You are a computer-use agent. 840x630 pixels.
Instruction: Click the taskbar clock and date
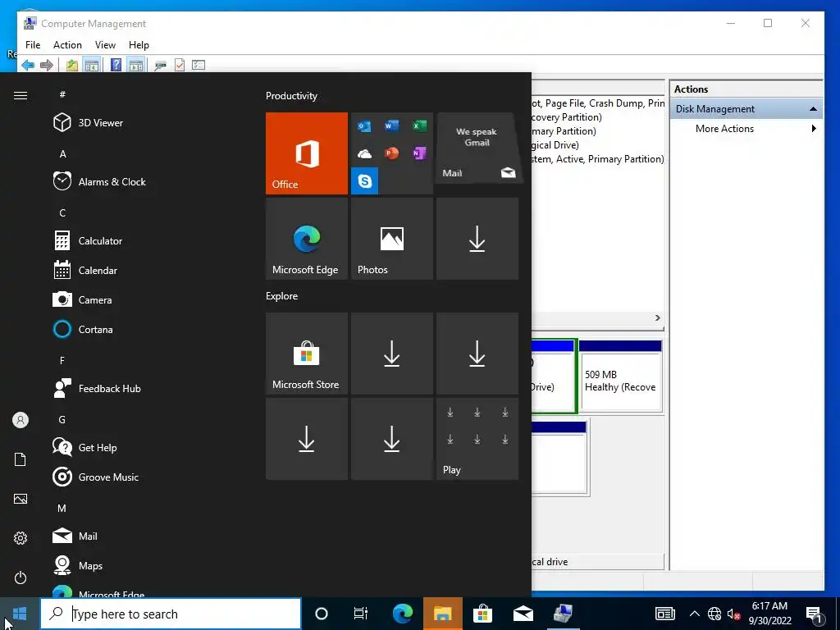coord(769,614)
